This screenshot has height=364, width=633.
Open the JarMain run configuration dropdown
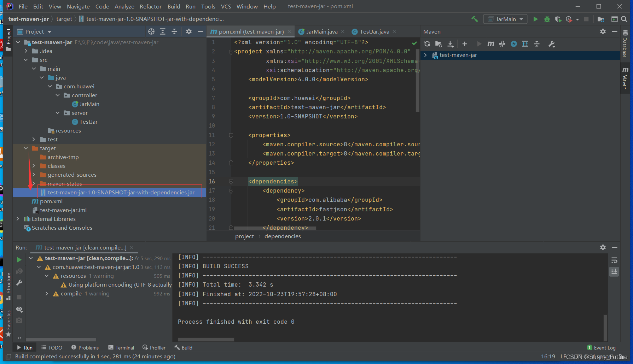pyautogui.click(x=505, y=19)
